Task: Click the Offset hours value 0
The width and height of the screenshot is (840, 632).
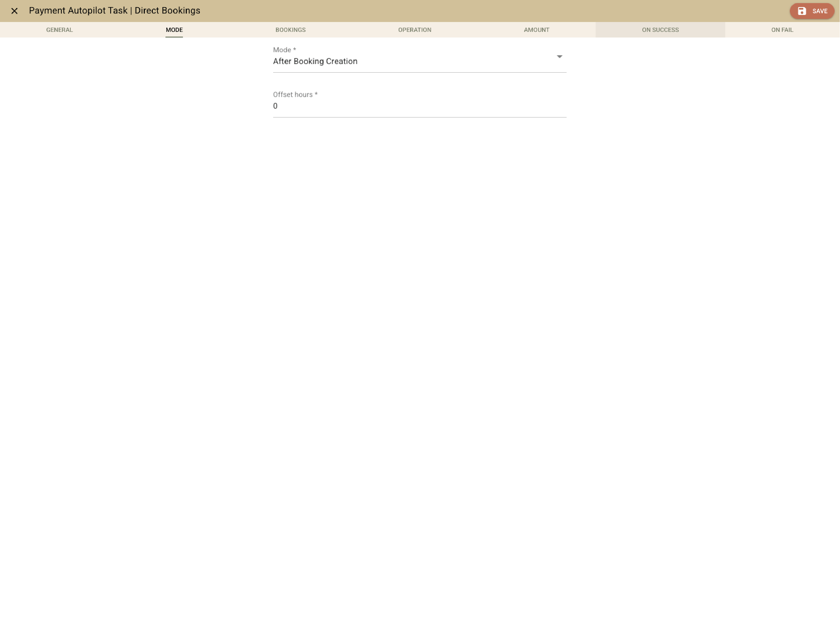Action: click(x=275, y=106)
